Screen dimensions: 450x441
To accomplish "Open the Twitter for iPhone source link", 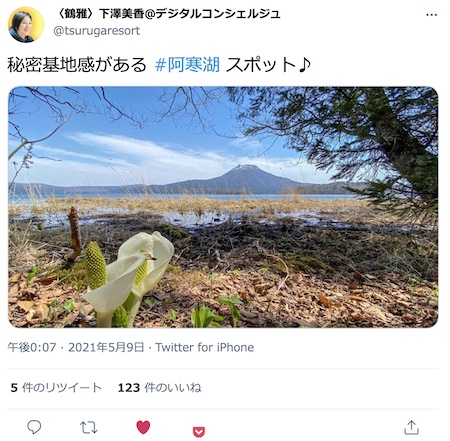I will [x=205, y=347].
